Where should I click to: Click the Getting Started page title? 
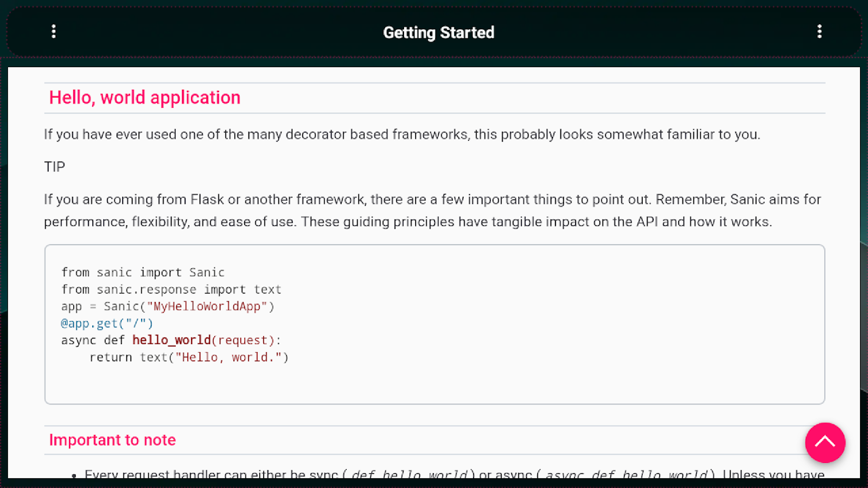click(x=438, y=32)
